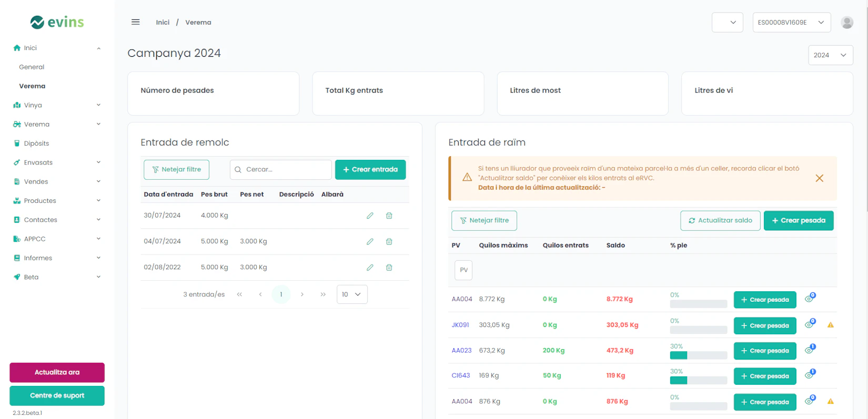Delete the 04/07/2024 trailer entry
The image size is (868, 419).
pyautogui.click(x=389, y=241)
